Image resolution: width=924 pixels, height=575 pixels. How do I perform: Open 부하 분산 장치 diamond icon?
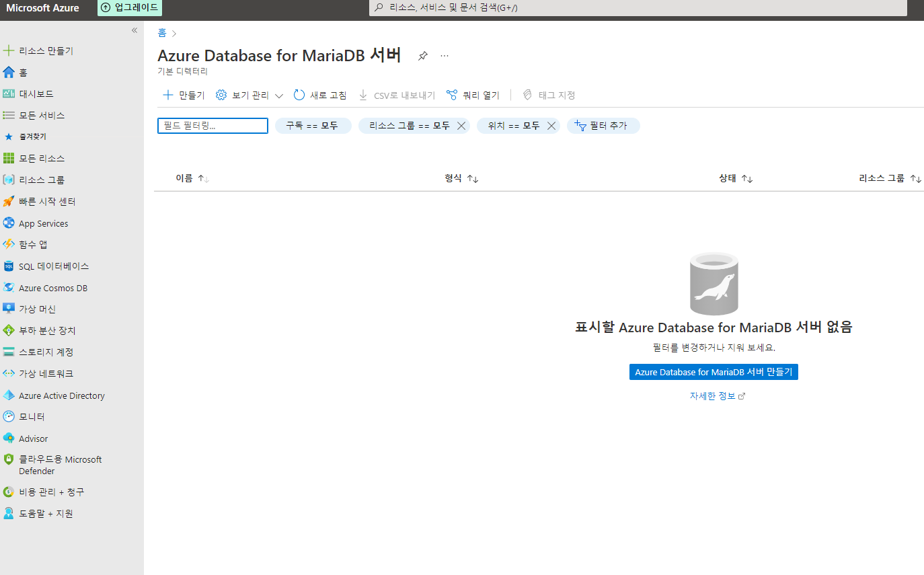[x=9, y=330]
